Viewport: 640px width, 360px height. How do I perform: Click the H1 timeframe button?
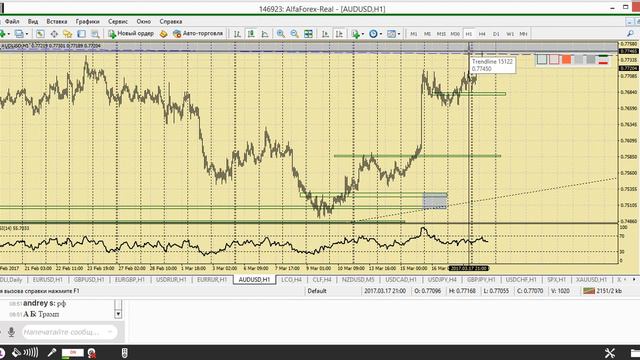(x=469, y=34)
